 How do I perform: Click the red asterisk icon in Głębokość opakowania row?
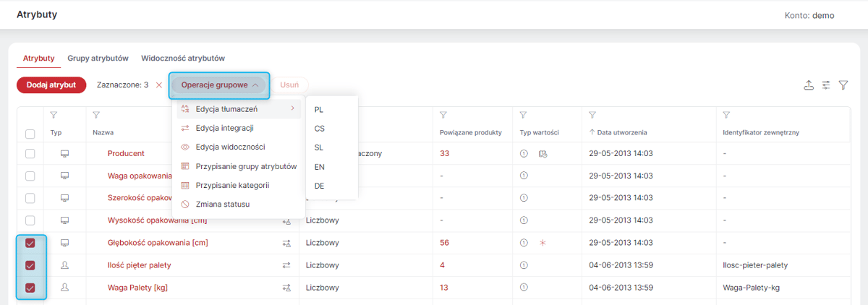542,243
